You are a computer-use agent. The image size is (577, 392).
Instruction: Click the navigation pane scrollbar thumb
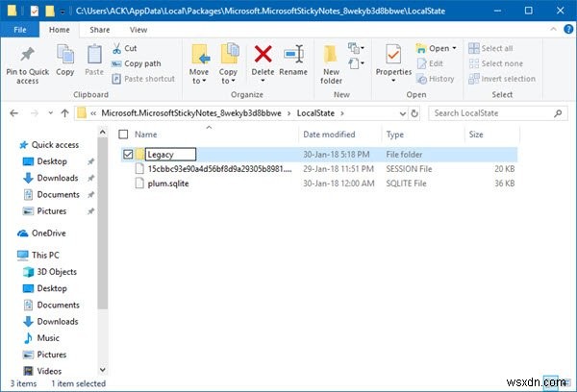pos(103,223)
